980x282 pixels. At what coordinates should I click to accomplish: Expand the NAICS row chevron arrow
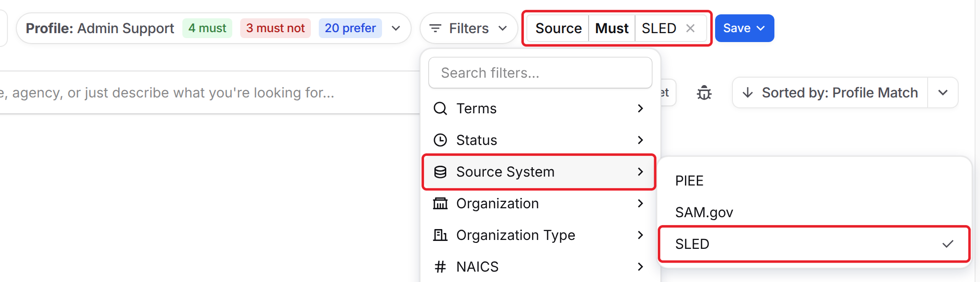(640, 267)
